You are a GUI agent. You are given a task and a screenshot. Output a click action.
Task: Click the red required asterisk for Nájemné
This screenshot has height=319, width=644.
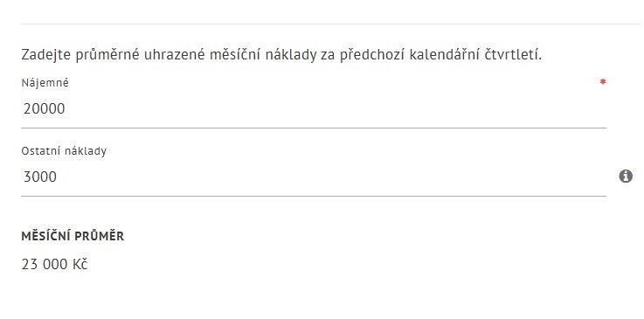point(603,82)
